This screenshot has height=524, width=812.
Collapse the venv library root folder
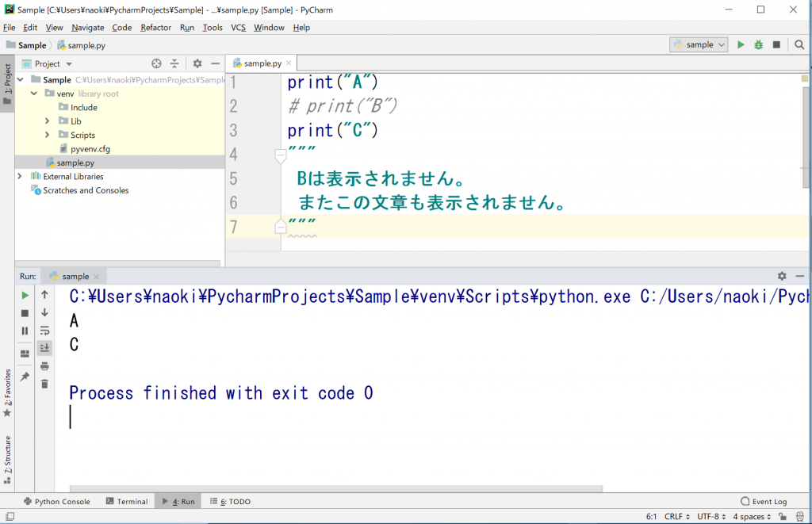pos(33,93)
